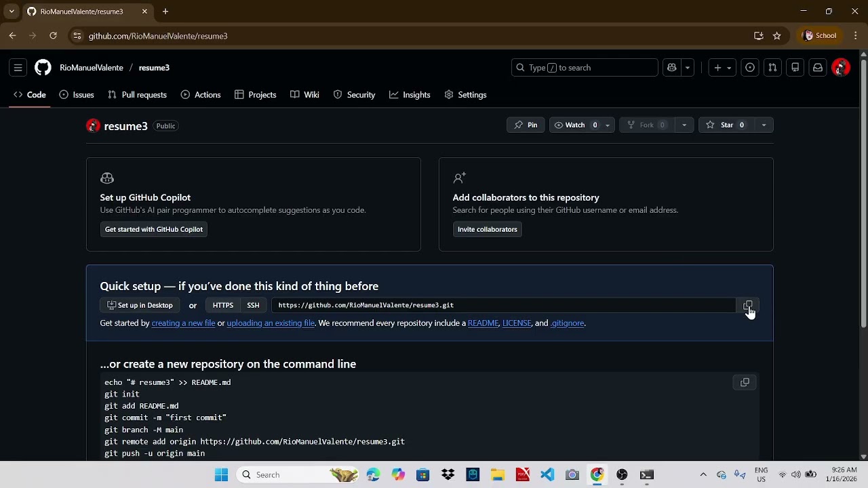Open the Actions tab

point(201,95)
